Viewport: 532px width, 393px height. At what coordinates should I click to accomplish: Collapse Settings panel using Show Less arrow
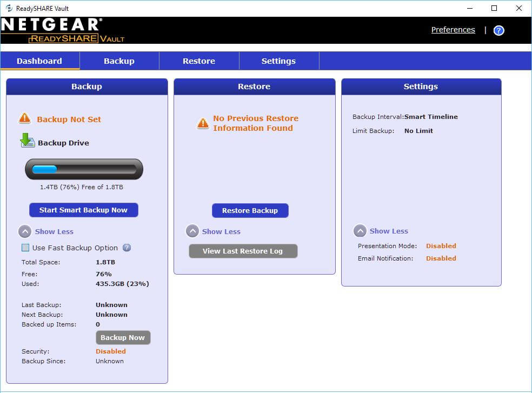360,231
